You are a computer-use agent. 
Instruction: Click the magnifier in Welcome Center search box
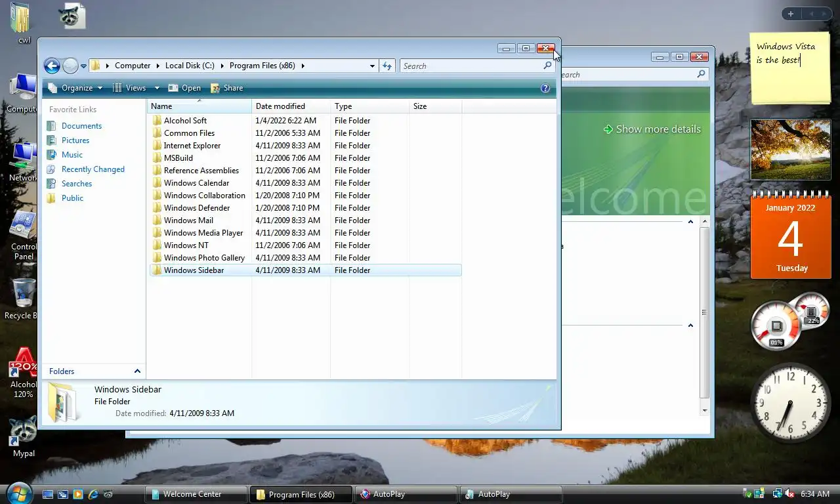pos(701,75)
